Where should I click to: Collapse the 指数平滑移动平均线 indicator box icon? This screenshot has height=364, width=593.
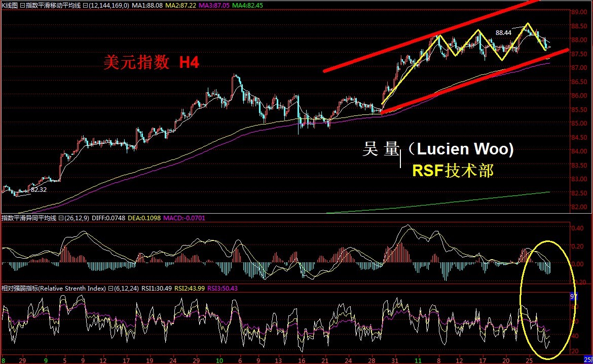[84, 5]
